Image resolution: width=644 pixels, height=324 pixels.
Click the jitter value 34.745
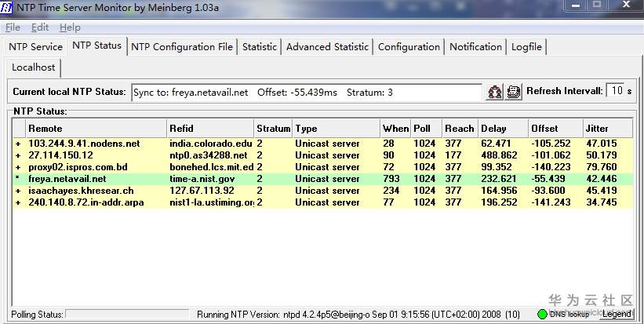602,202
